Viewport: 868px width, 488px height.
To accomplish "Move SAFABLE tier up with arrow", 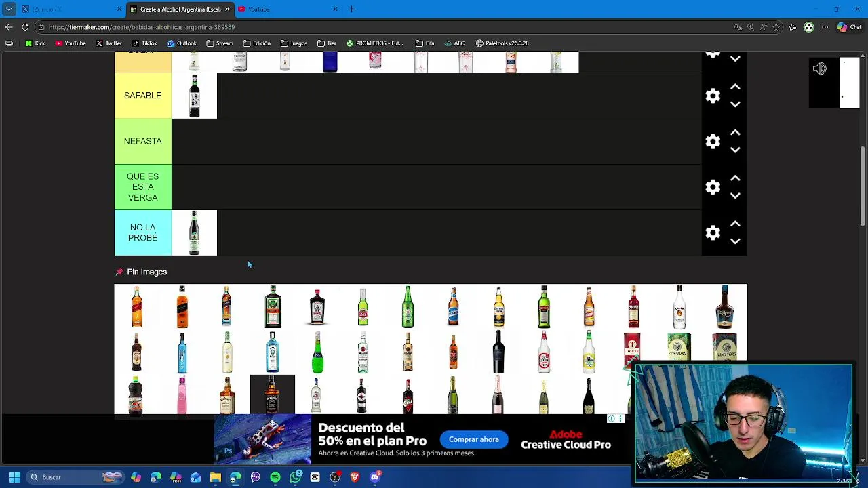I will click(x=735, y=87).
